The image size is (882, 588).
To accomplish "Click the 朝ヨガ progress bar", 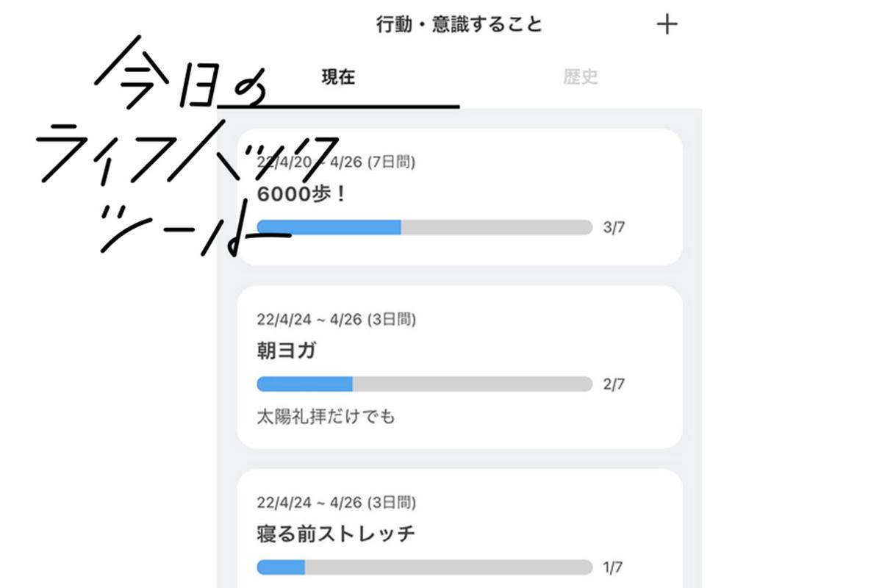I will pyautogui.click(x=425, y=384).
